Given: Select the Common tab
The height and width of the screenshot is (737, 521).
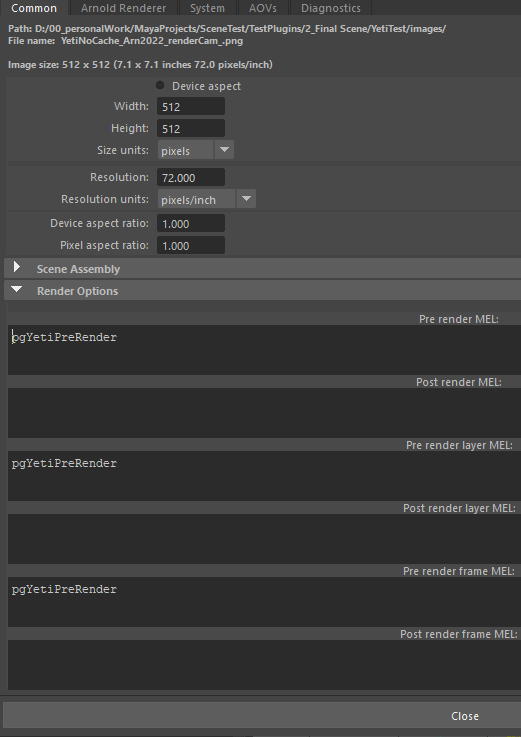Looking at the screenshot, I should tap(34, 8).
